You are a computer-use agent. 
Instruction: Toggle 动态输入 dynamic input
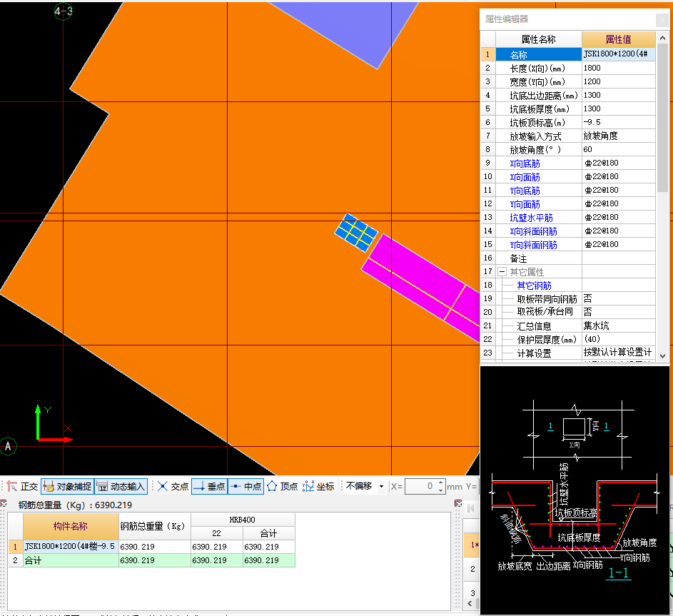[121, 486]
